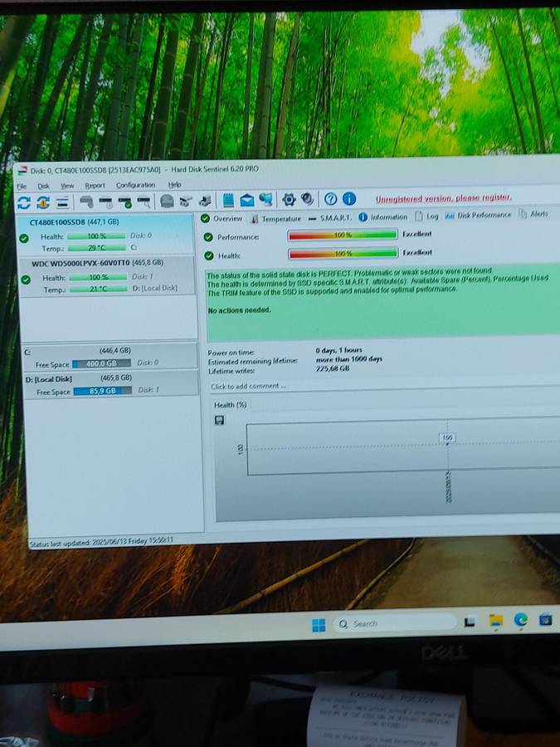Click the horizontal lines panel toolbar icon

pyautogui.click(x=63, y=203)
